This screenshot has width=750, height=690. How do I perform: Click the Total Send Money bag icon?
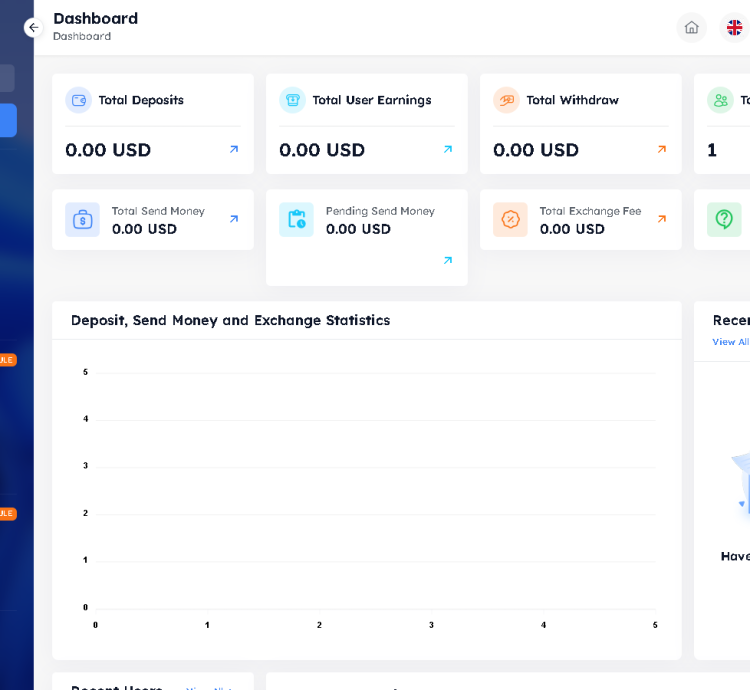pos(82,219)
